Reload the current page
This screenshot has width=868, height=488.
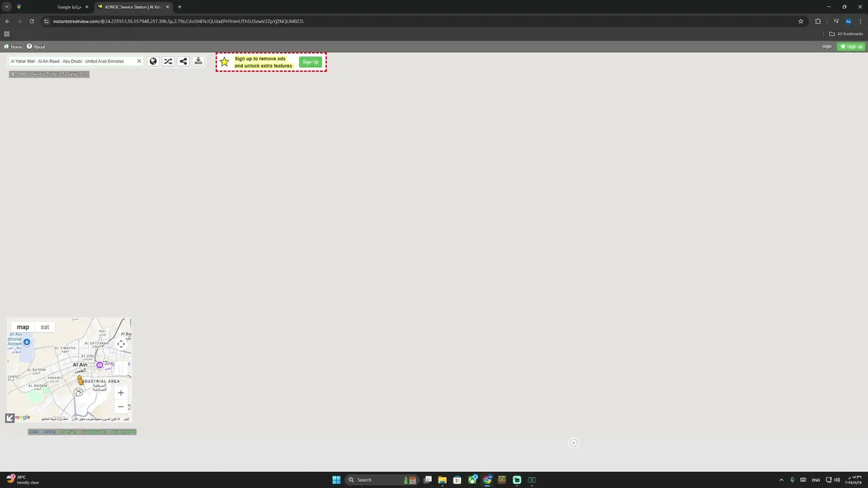31,21
